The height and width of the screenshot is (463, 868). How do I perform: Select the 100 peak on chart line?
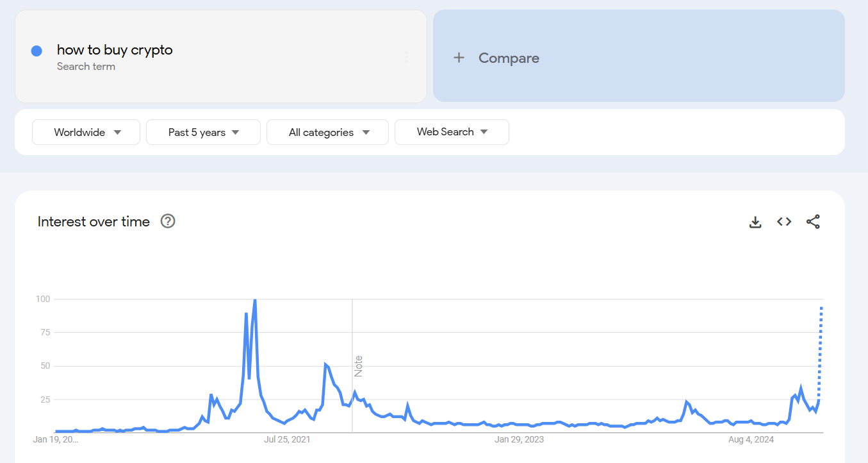click(255, 300)
